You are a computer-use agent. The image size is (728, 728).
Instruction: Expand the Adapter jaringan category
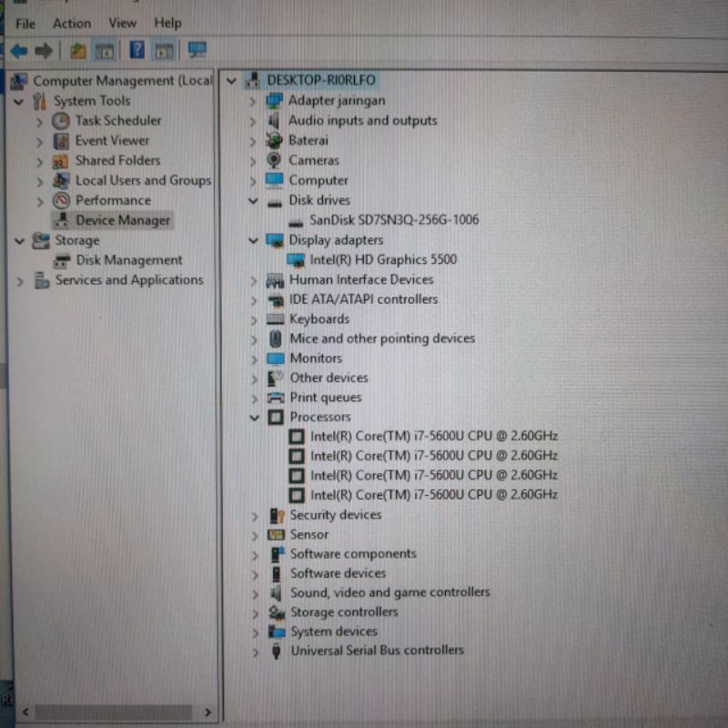pos(253,101)
